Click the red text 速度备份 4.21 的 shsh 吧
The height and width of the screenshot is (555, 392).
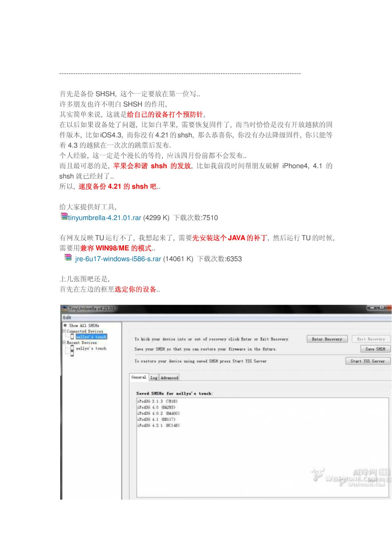118,186
